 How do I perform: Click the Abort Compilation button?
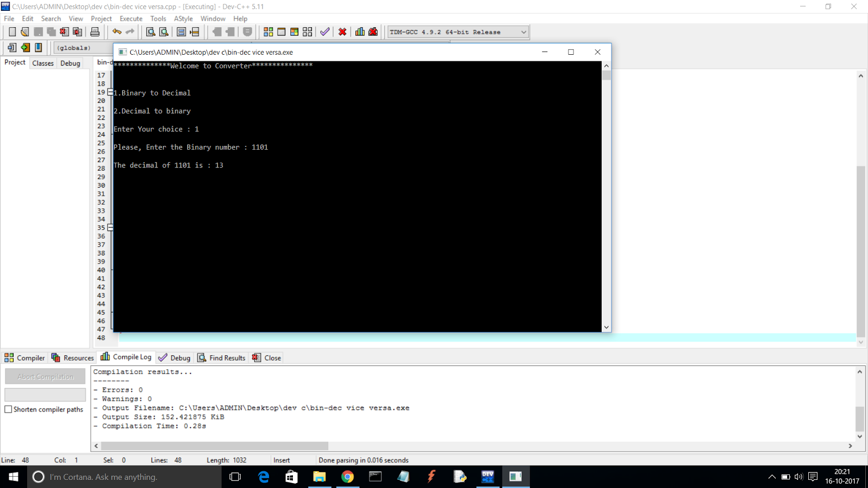tap(45, 376)
